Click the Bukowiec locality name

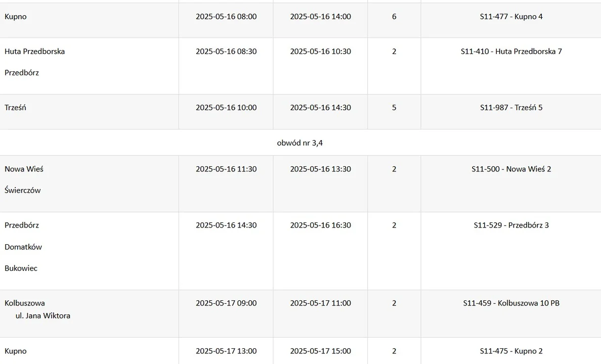point(21,268)
